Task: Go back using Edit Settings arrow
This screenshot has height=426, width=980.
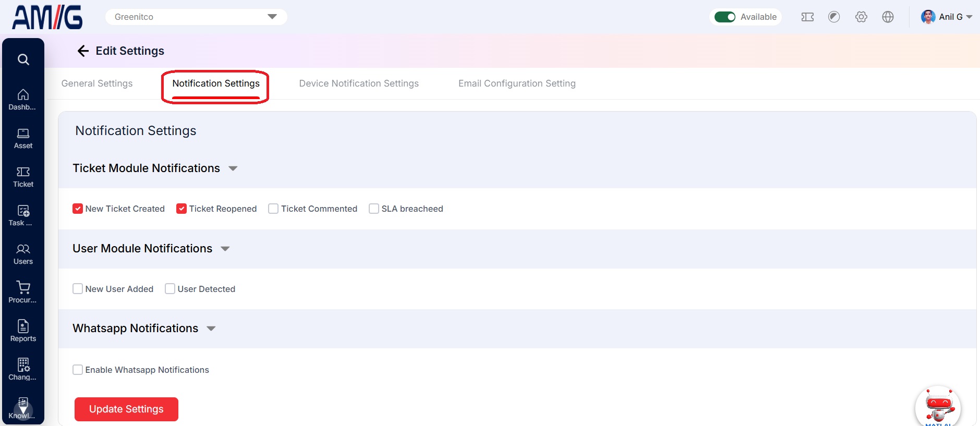Action: click(83, 51)
